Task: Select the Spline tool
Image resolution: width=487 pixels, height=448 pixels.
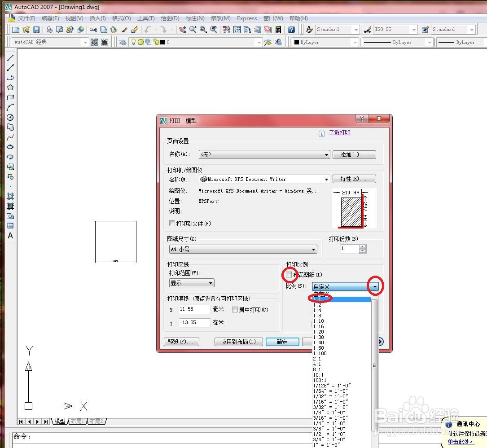Action: (10, 137)
